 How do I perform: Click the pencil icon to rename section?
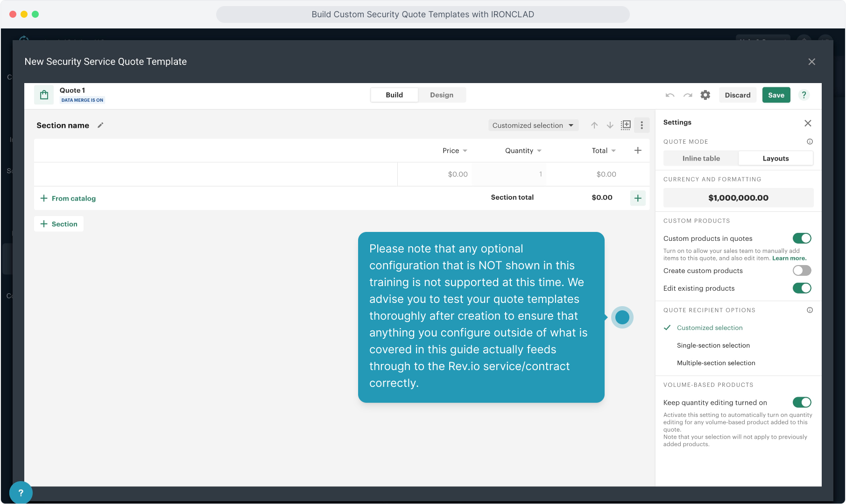click(100, 126)
